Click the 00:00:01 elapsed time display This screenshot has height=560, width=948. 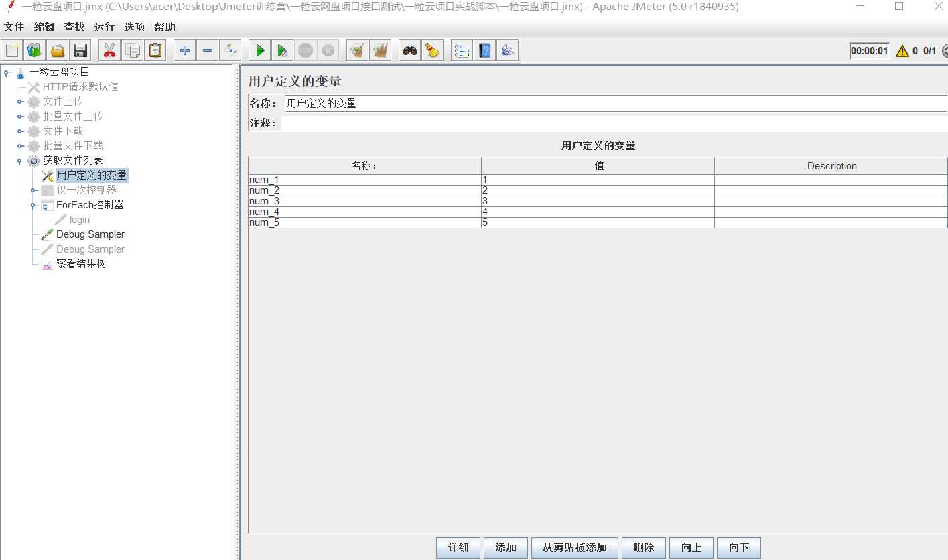(870, 51)
